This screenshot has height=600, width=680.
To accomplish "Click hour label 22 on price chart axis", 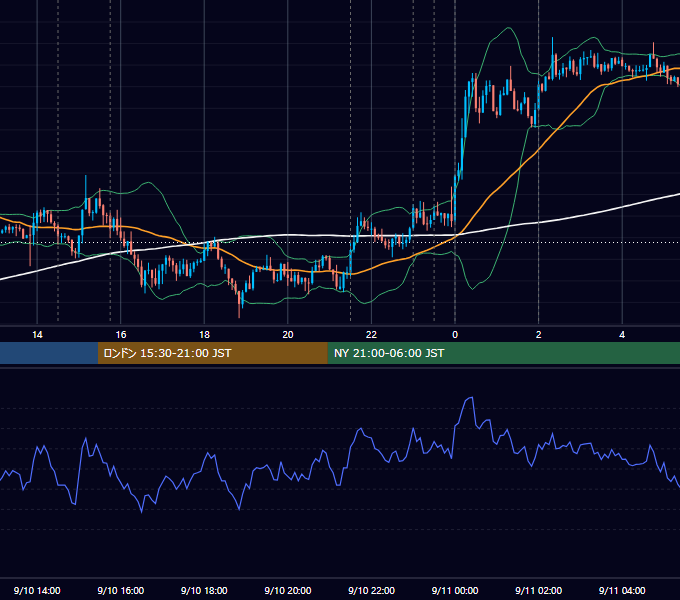I will pyautogui.click(x=371, y=335).
